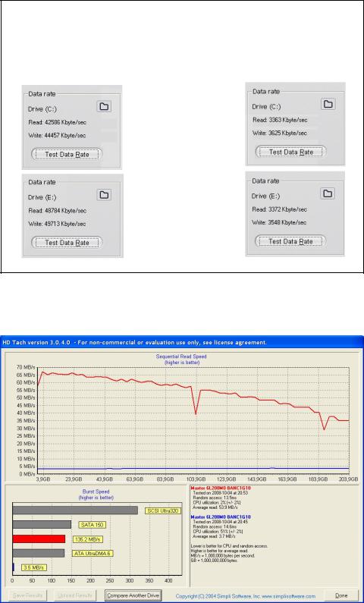Click the Write: 49713 Kbyte/sec value
The width and height of the screenshot is (364, 603).
click(x=58, y=224)
